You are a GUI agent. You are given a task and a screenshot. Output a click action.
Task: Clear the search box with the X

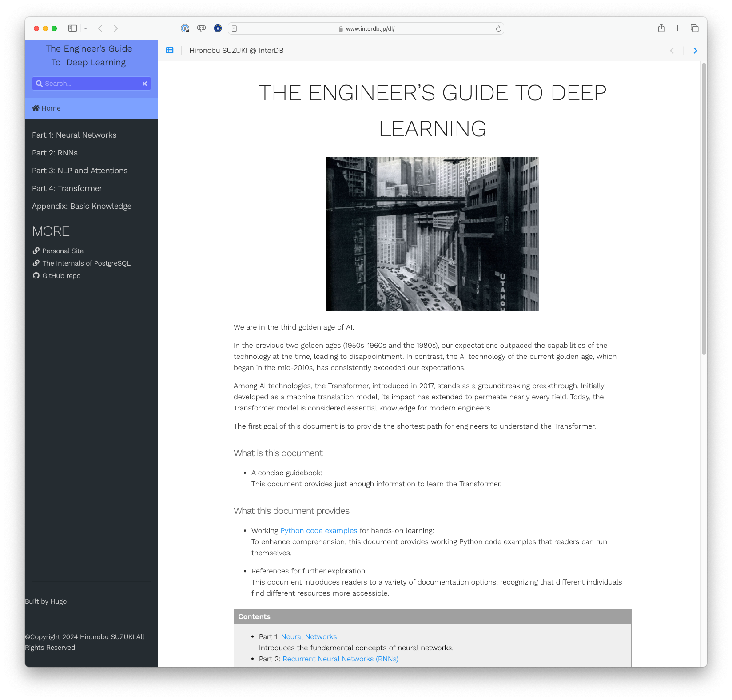point(144,83)
